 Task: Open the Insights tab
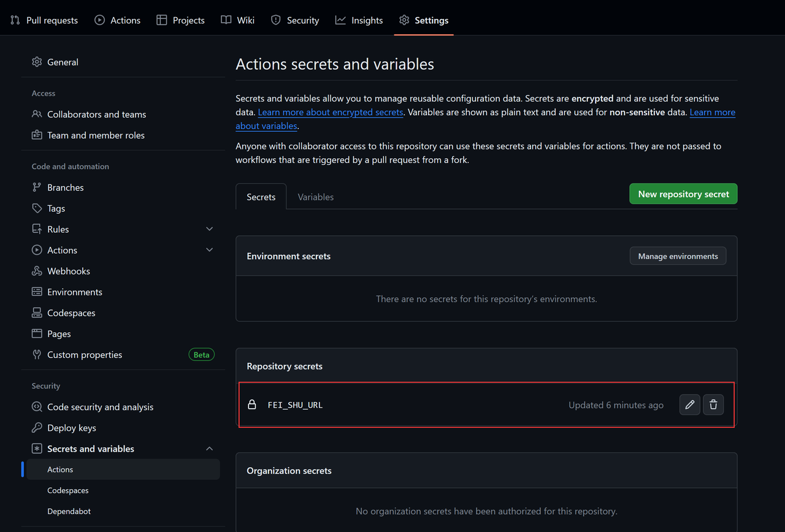(x=359, y=20)
